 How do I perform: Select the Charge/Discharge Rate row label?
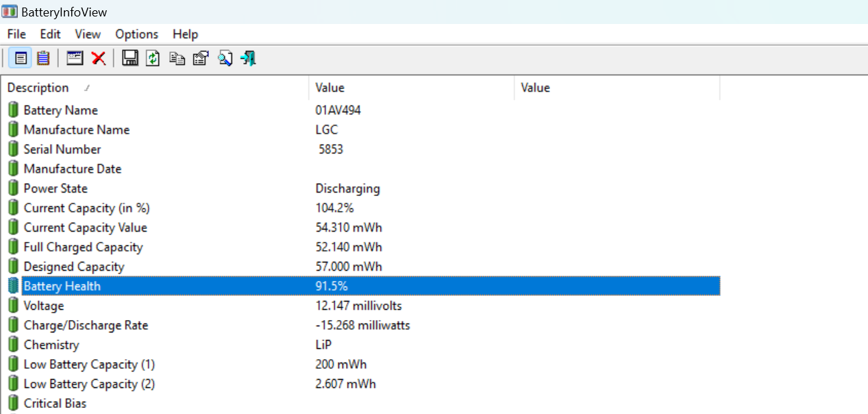(86, 325)
